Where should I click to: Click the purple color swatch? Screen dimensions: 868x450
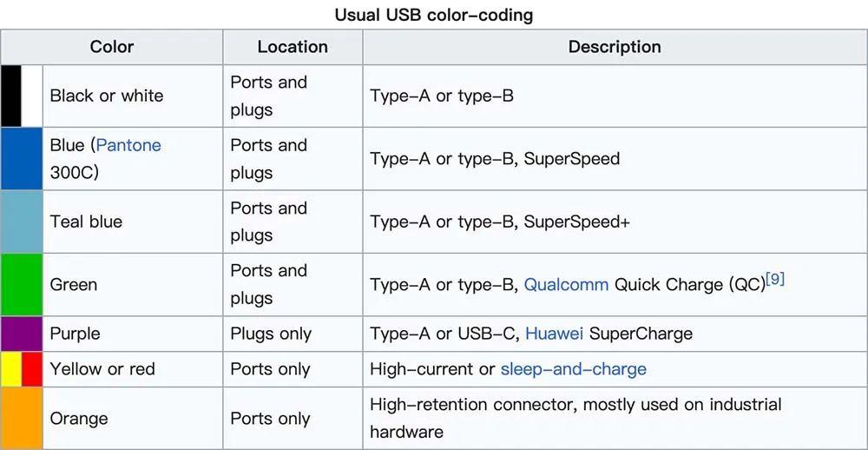pos(22,334)
